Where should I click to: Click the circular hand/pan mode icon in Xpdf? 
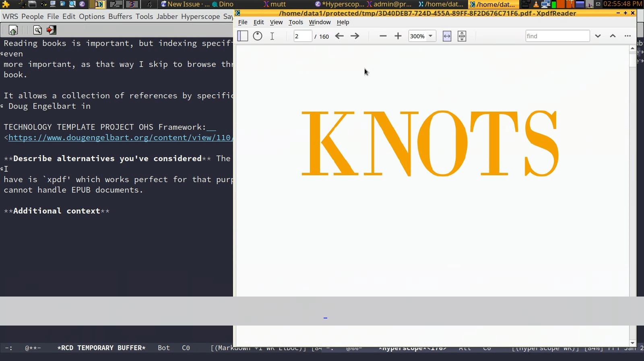coord(258,36)
